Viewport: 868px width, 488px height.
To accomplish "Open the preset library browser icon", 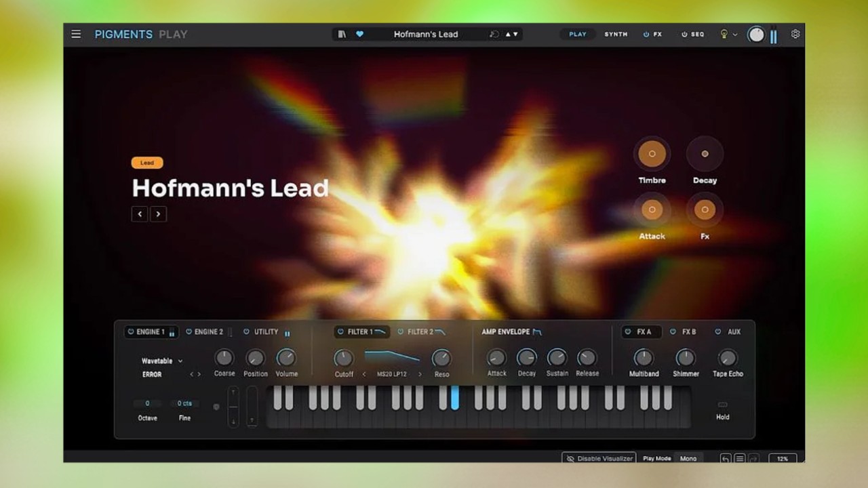I will 342,34.
